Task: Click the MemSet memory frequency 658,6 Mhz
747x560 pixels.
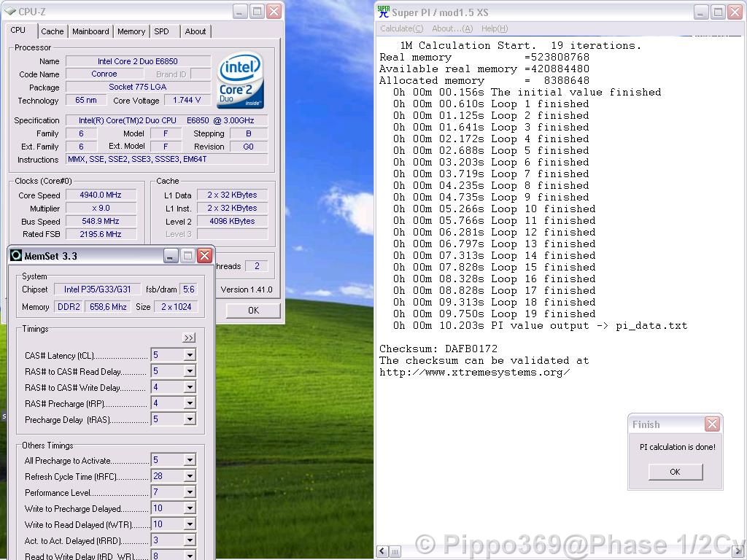Action: tap(108, 307)
